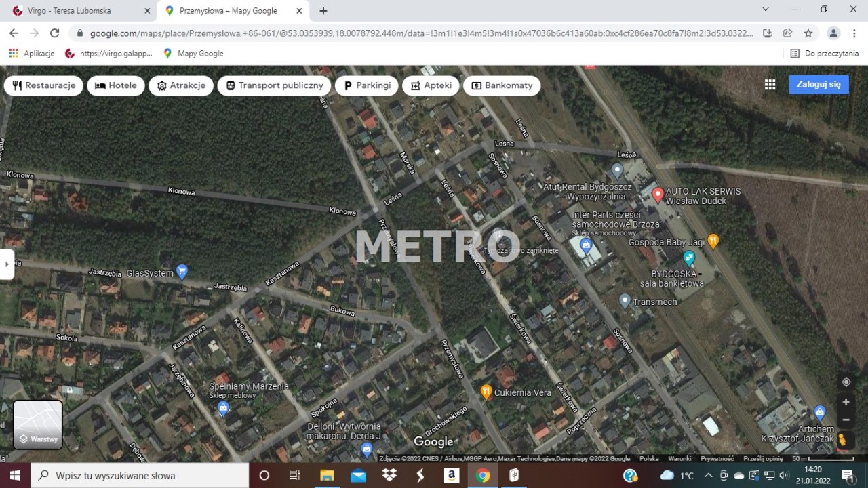
Task: Select the Atut Rental Bydgoszcz pin
Action: 617,170
